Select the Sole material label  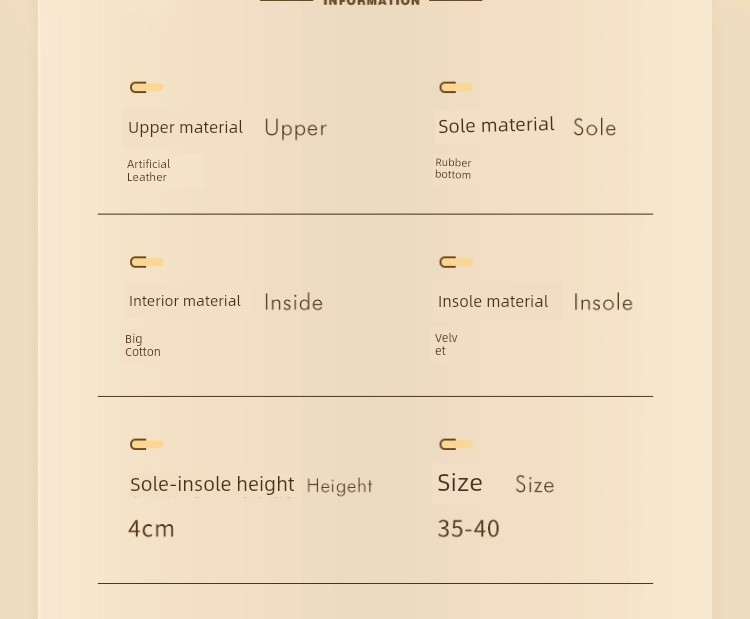coord(496,125)
